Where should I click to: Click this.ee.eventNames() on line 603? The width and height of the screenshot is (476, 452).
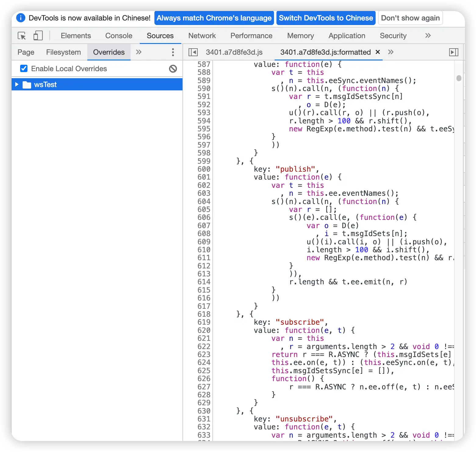[x=350, y=193]
